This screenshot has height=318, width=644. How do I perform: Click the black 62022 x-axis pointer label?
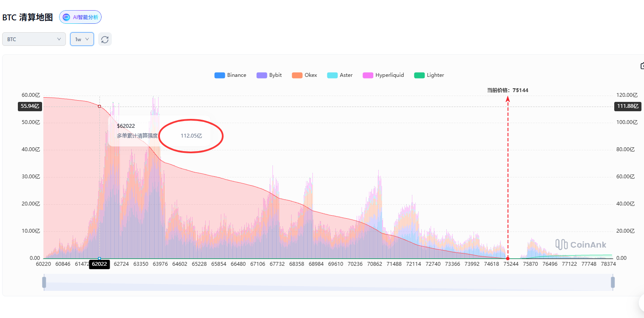point(99,264)
